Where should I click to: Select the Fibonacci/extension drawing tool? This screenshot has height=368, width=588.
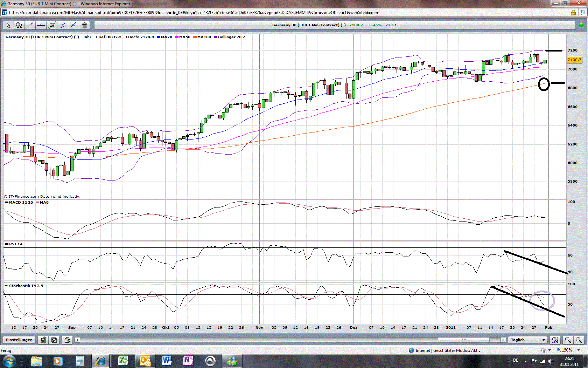pos(63,25)
